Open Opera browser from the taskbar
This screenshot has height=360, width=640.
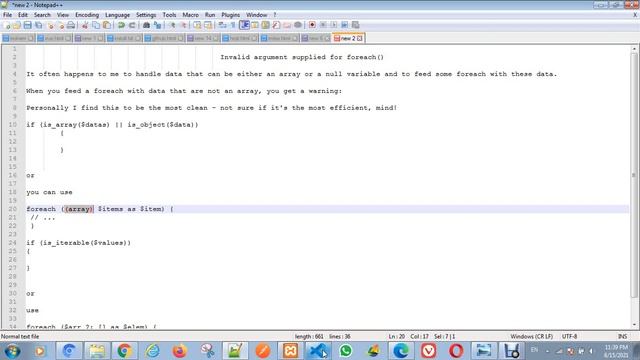456,351
